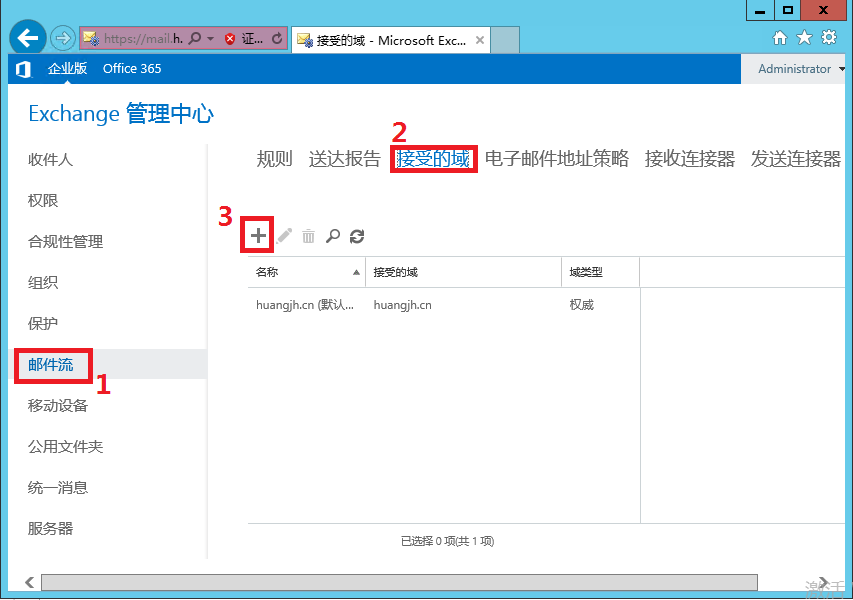Image resolution: width=853 pixels, height=600 pixels.
Task: Open address bar search dropdown arrow
Action: 211,39
